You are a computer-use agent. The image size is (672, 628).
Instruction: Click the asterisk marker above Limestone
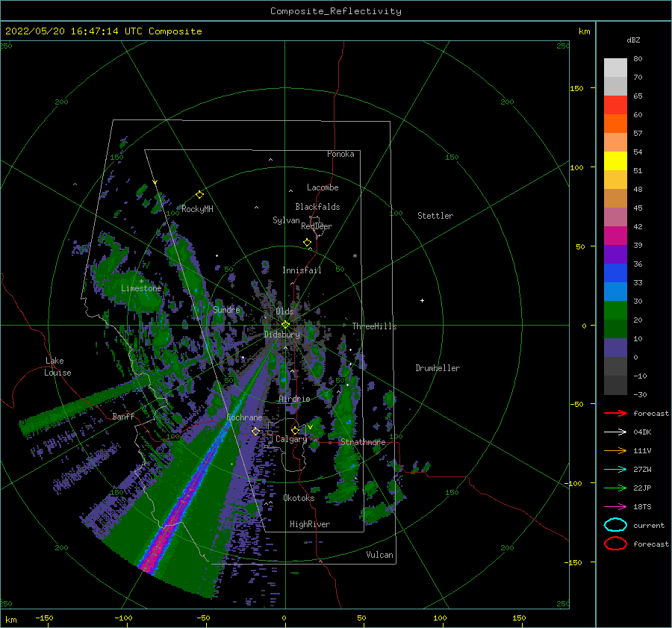[141, 282]
